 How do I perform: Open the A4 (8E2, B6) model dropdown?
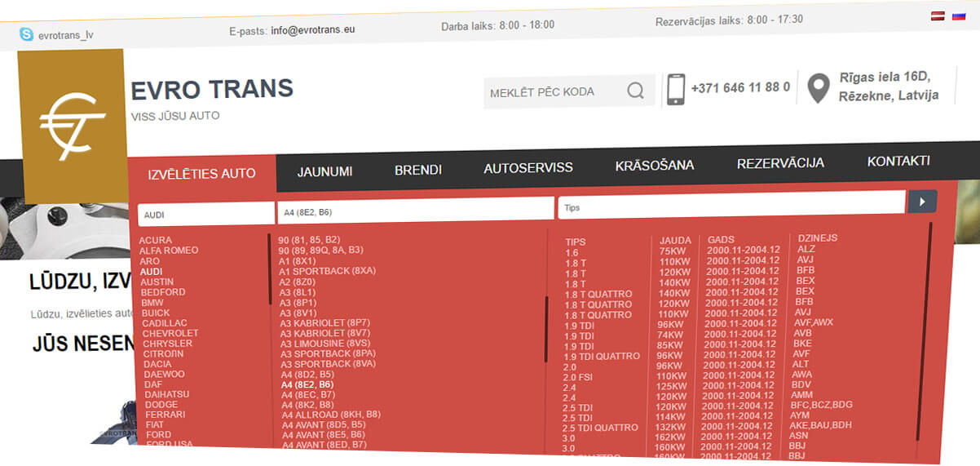click(416, 211)
